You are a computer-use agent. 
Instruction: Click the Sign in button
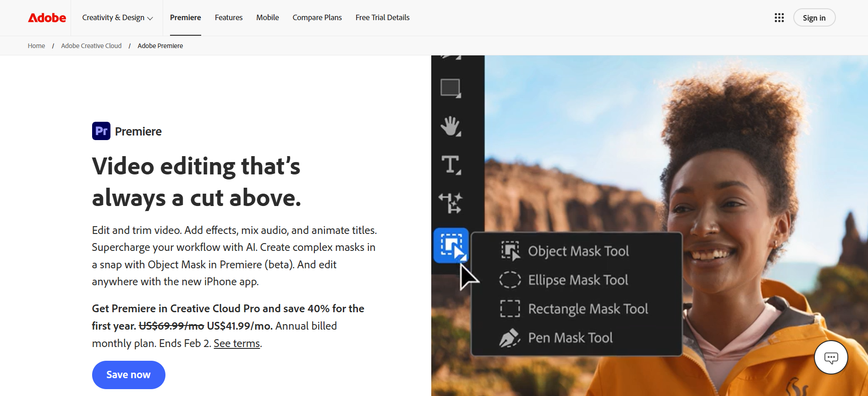[814, 18]
